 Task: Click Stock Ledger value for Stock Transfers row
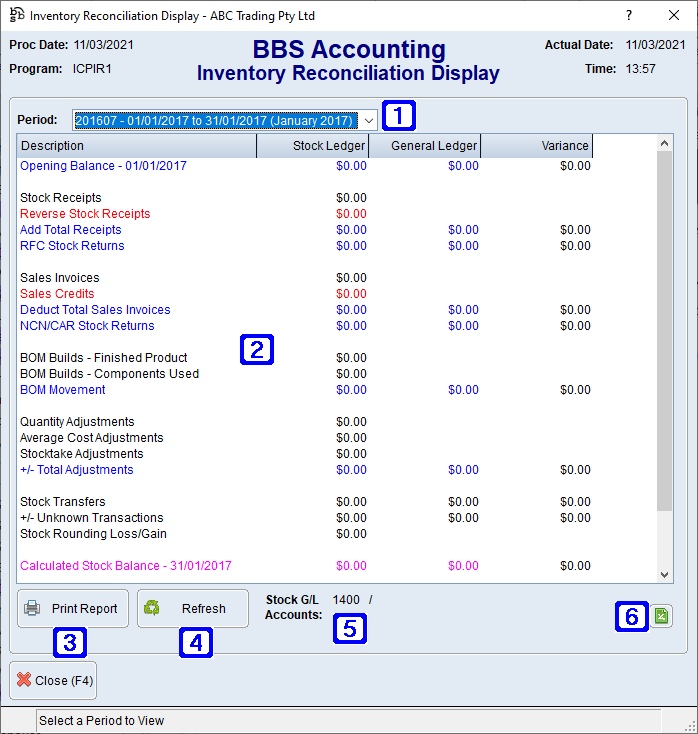(351, 502)
